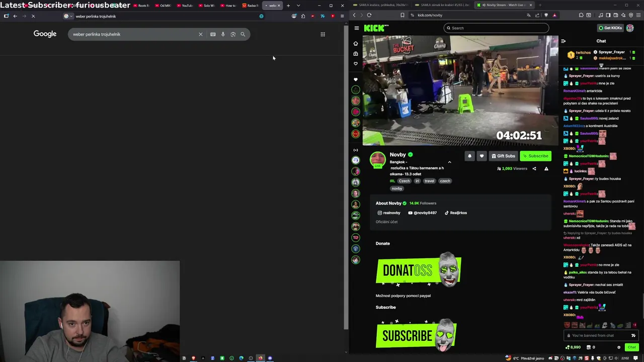Open left browser hamburger menu
Image resolution: width=644 pixels, height=362 pixels.
pyautogui.click(x=342, y=16)
